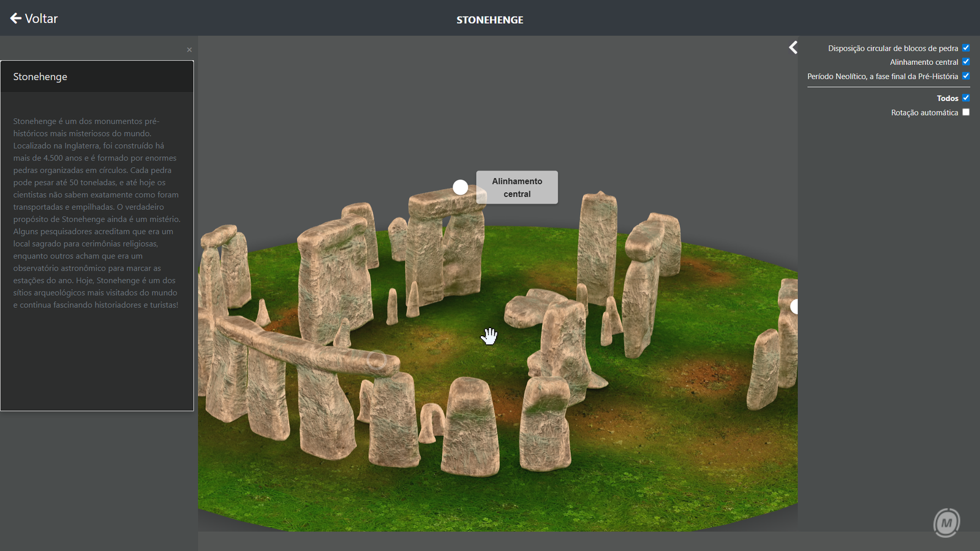
Task: Collapse the annotations list with the left-pointing arrow
Action: (793, 47)
